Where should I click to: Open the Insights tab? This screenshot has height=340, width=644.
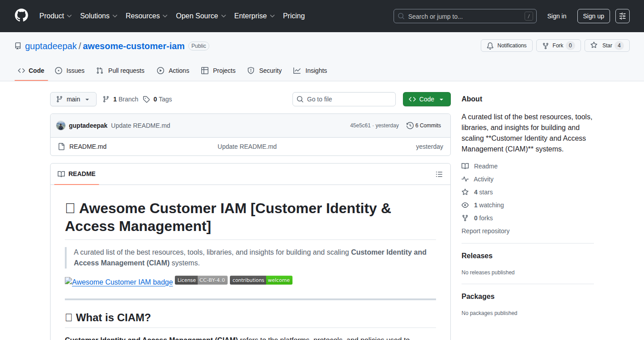point(310,71)
